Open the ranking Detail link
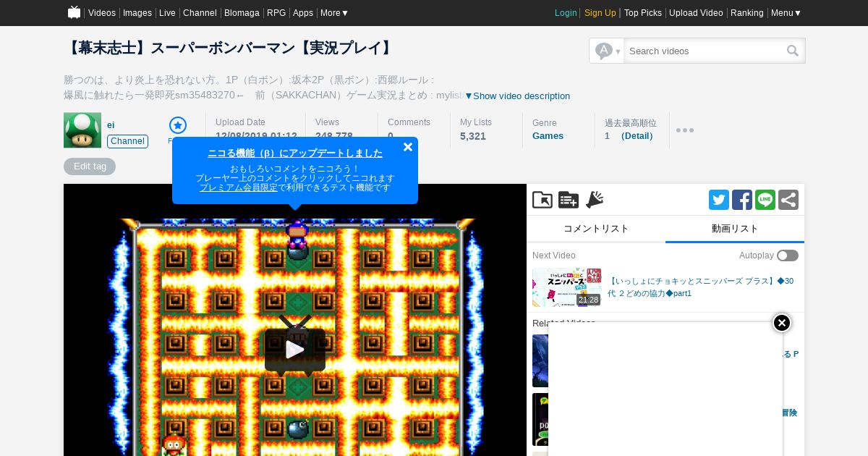 637,136
